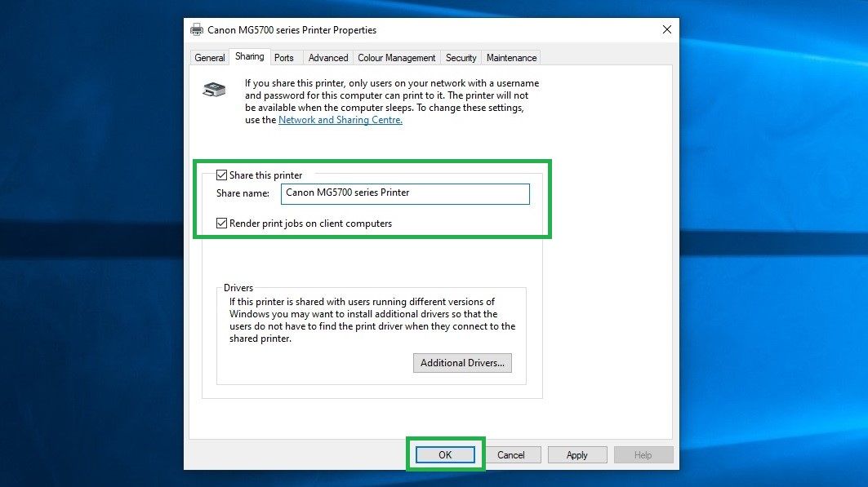Disable Render print jobs on client computers

221,223
